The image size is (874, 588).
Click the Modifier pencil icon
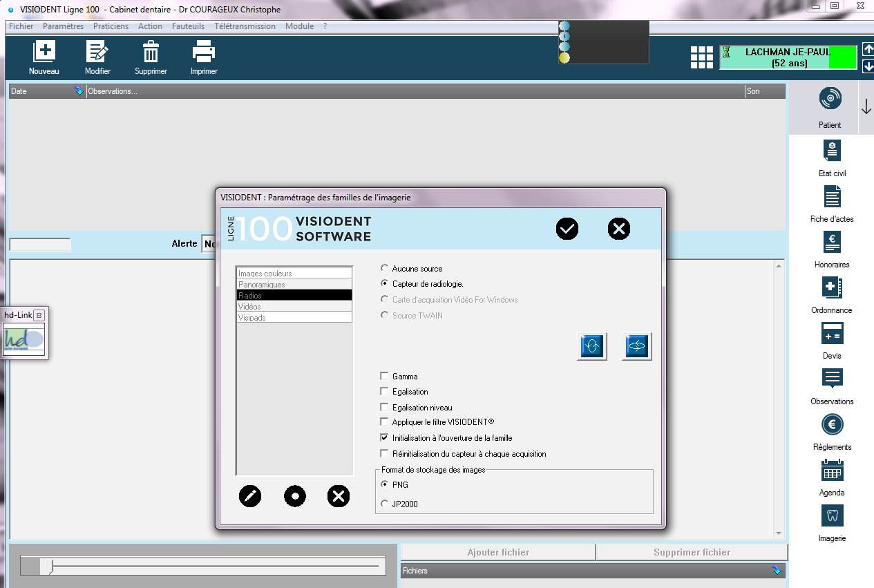click(x=97, y=53)
